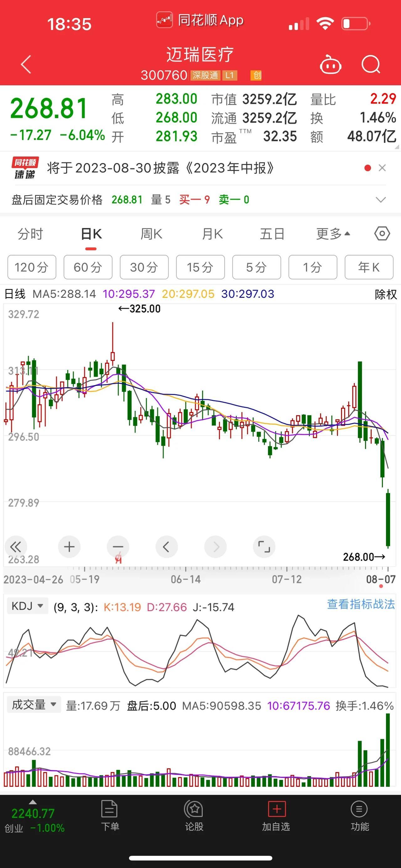Tap the 325.00 high price marker

139,308
